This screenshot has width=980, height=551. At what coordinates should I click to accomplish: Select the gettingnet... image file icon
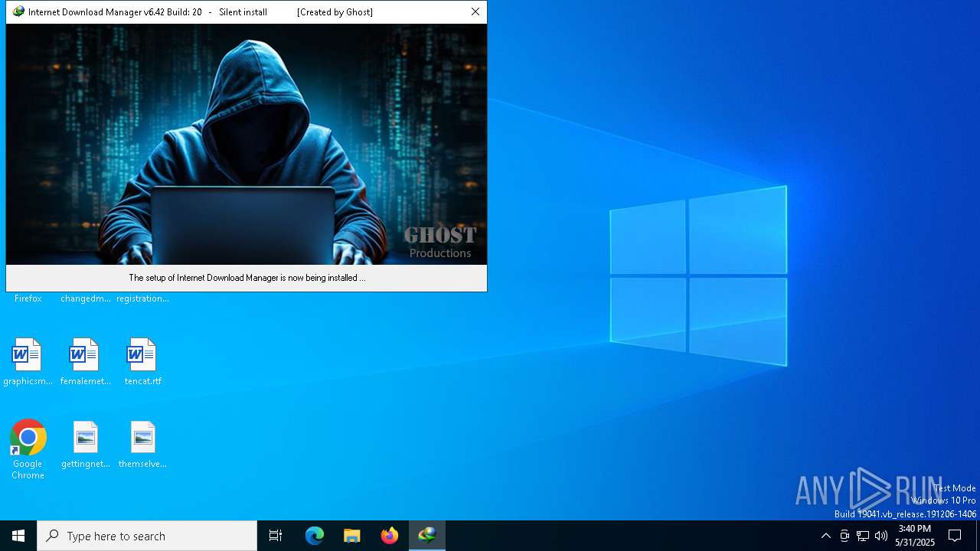coord(85,438)
